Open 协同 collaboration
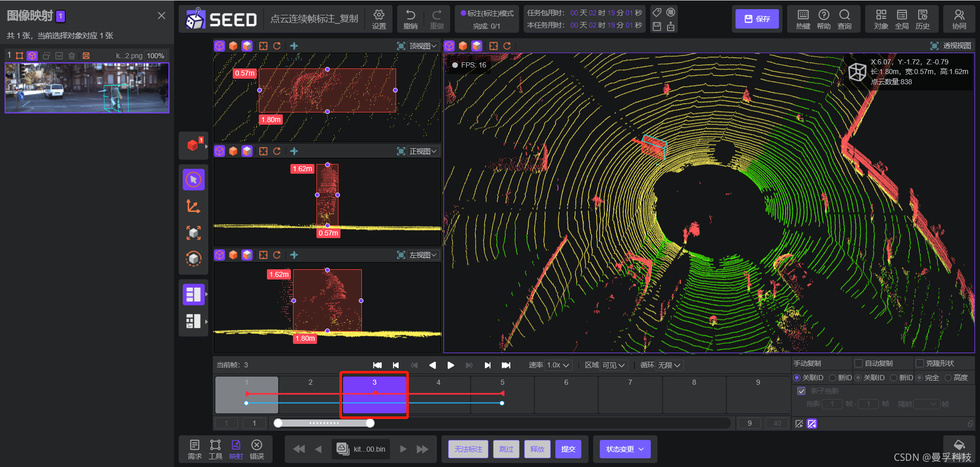980x467 pixels. click(x=959, y=19)
